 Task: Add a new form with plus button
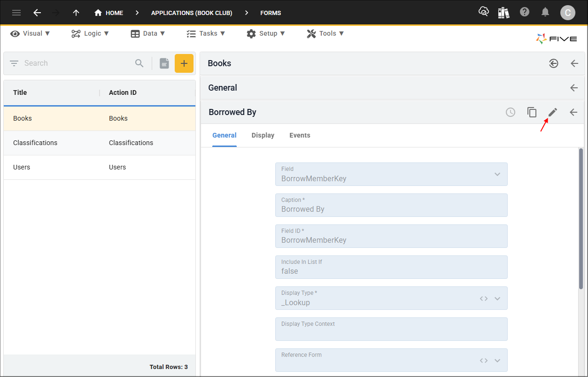pyautogui.click(x=184, y=63)
